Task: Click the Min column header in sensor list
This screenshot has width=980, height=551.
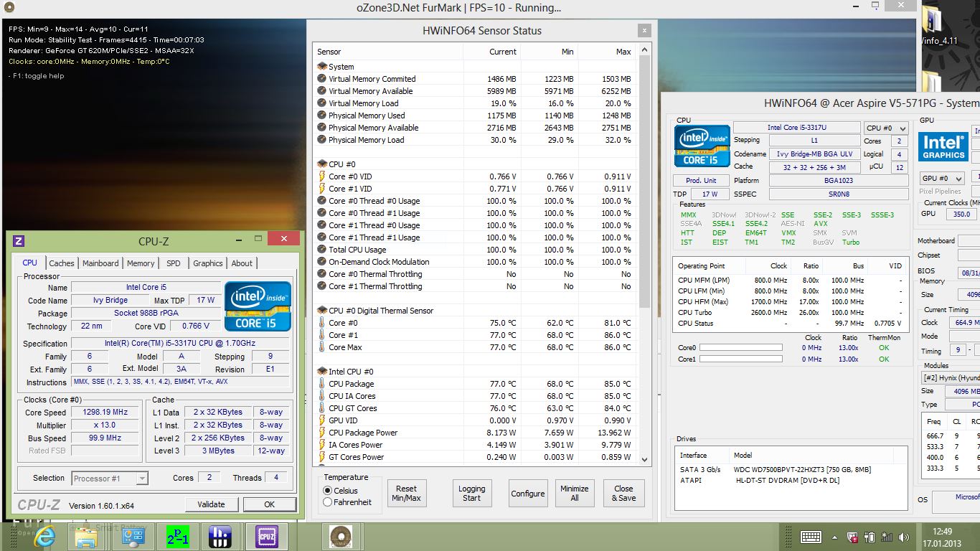Action: click(x=549, y=52)
